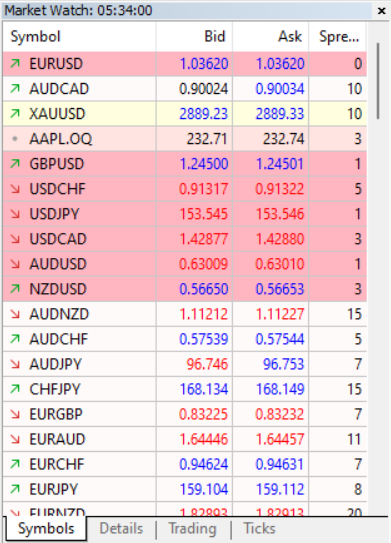Image resolution: width=391 pixels, height=543 pixels.
Task: Click the vertical scrollbar thumb
Action: click(378, 81)
